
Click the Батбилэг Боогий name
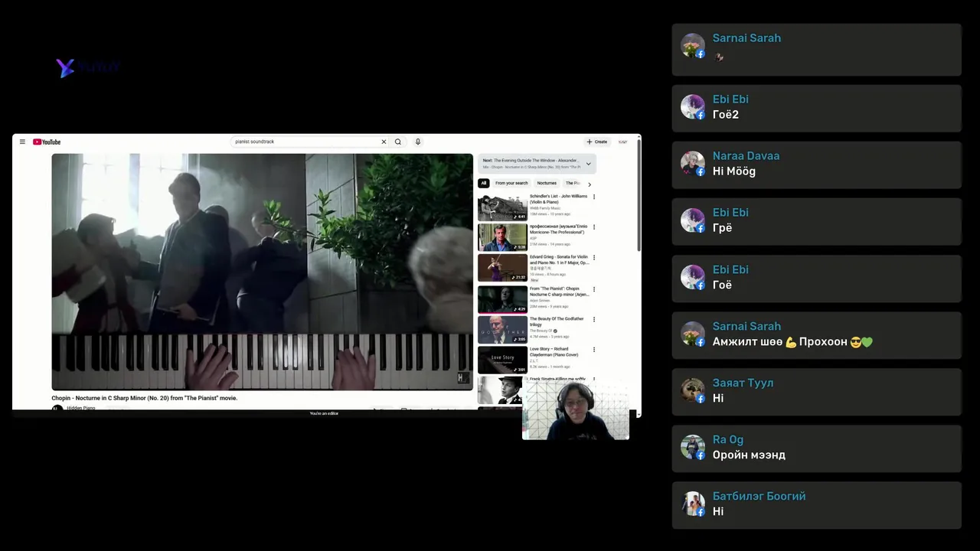pos(759,496)
